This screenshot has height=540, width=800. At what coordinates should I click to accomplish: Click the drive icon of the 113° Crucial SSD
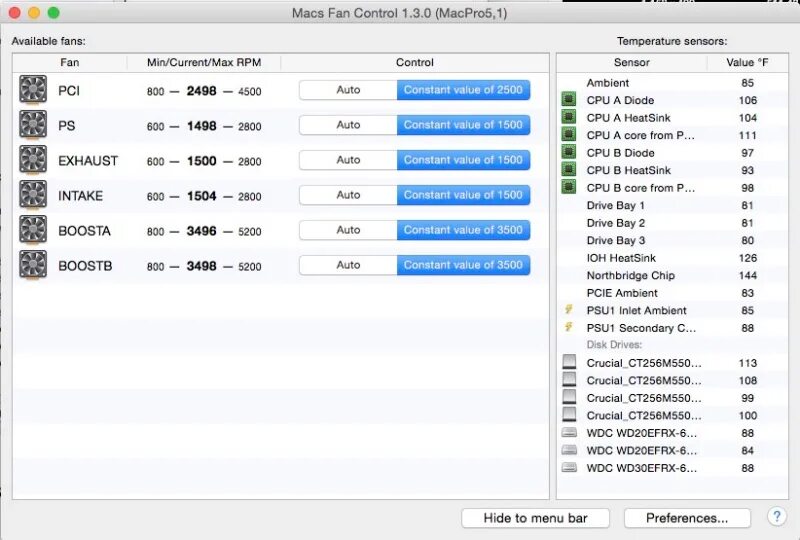569,362
